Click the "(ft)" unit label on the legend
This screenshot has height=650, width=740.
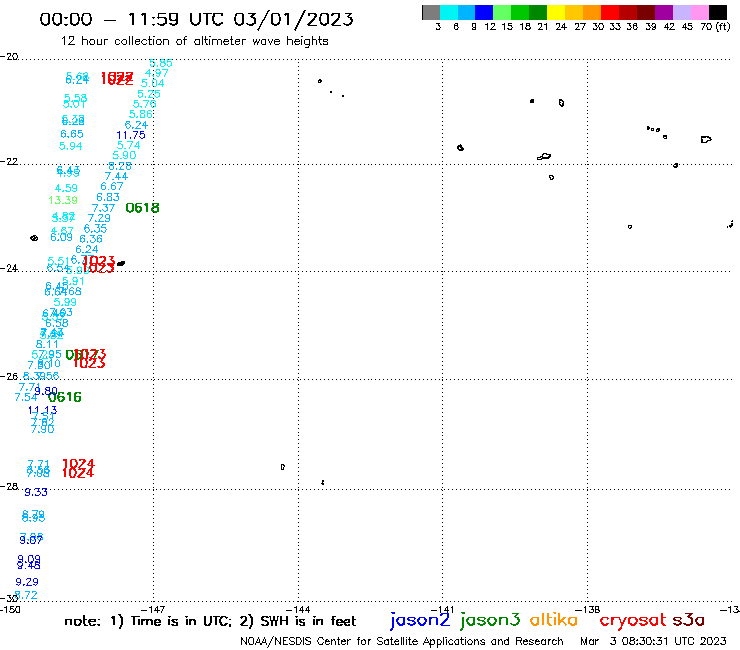coord(723,26)
